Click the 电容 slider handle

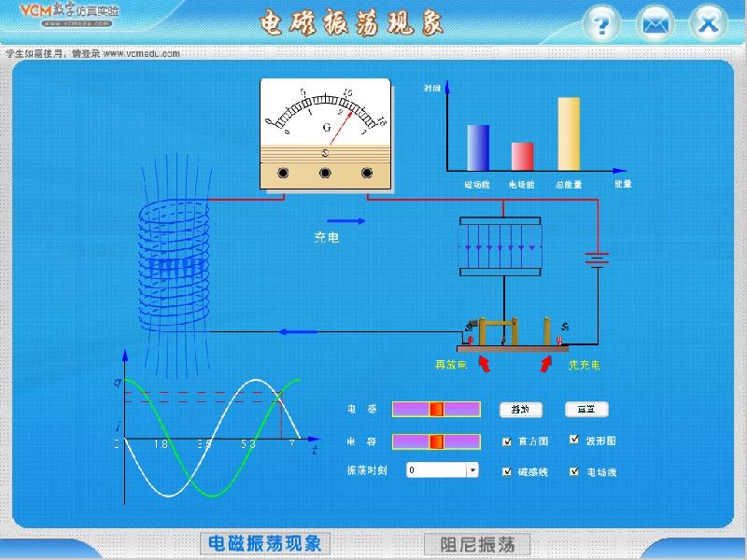[435, 441]
